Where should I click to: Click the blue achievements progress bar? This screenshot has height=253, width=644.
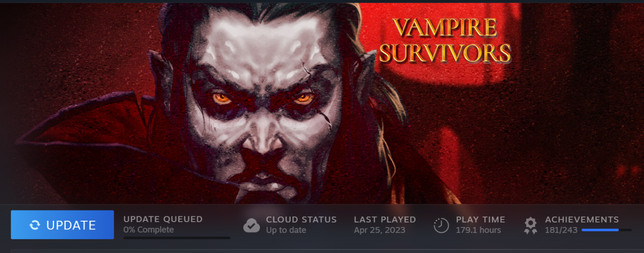click(x=606, y=230)
